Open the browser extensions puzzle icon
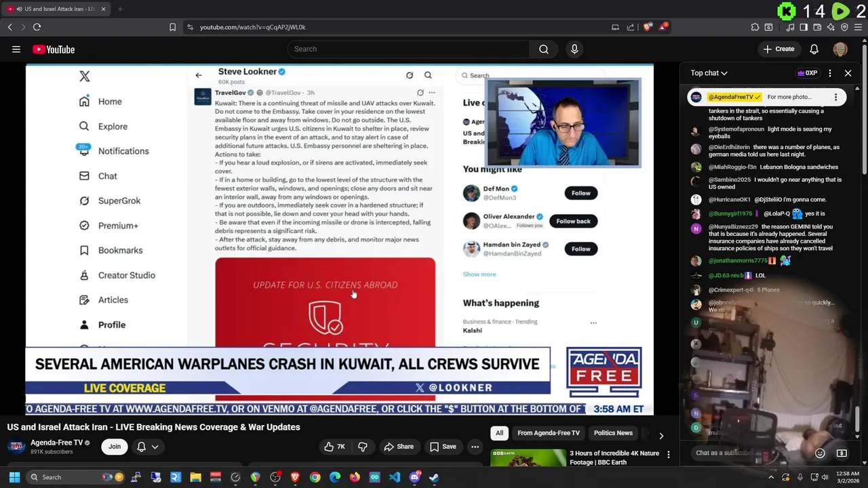Image resolution: width=868 pixels, height=488 pixels. pos(755,27)
